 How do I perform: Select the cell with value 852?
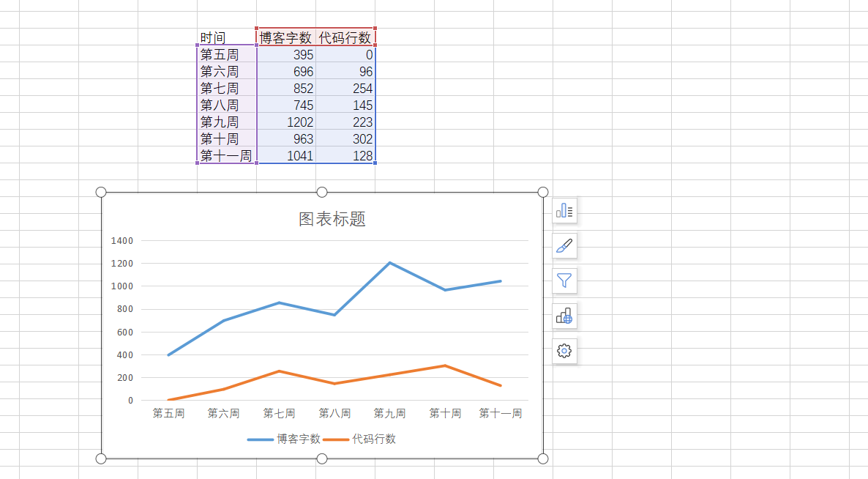pos(285,88)
